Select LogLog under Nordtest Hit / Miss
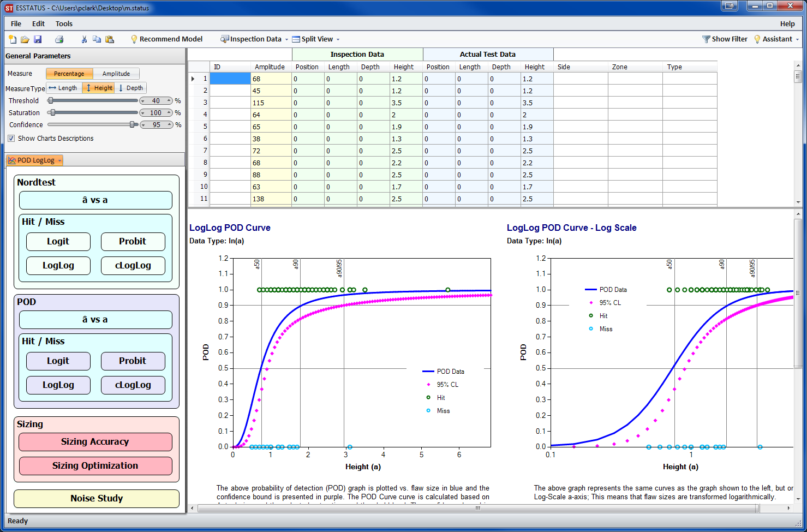 [x=58, y=266]
